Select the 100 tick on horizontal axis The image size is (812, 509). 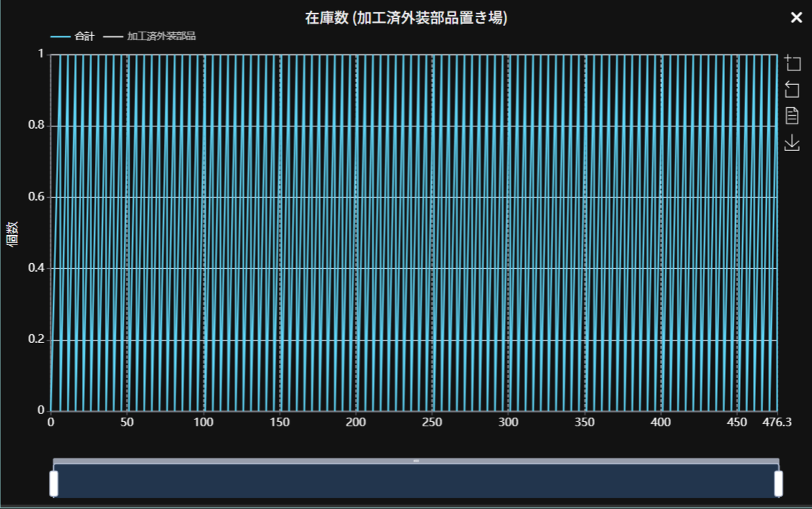[x=204, y=422]
